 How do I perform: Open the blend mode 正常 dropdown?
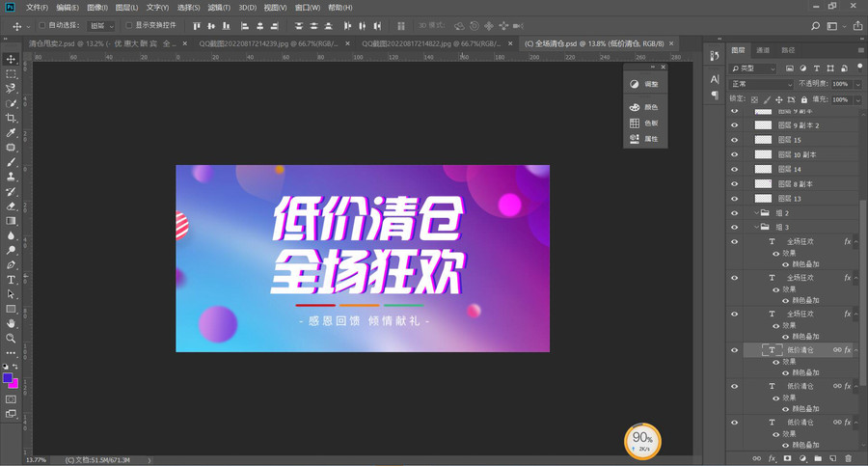(x=762, y=84)
